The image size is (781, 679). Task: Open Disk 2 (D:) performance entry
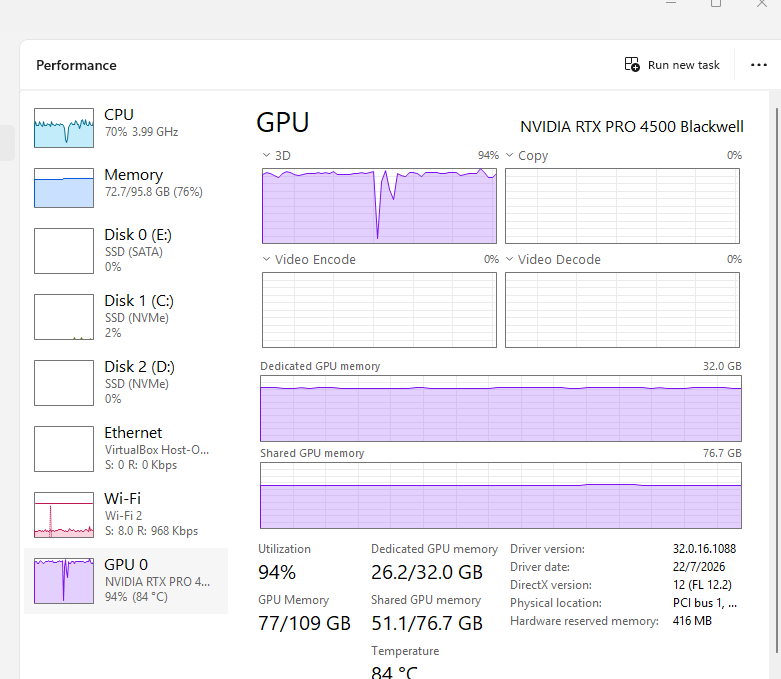126,383
